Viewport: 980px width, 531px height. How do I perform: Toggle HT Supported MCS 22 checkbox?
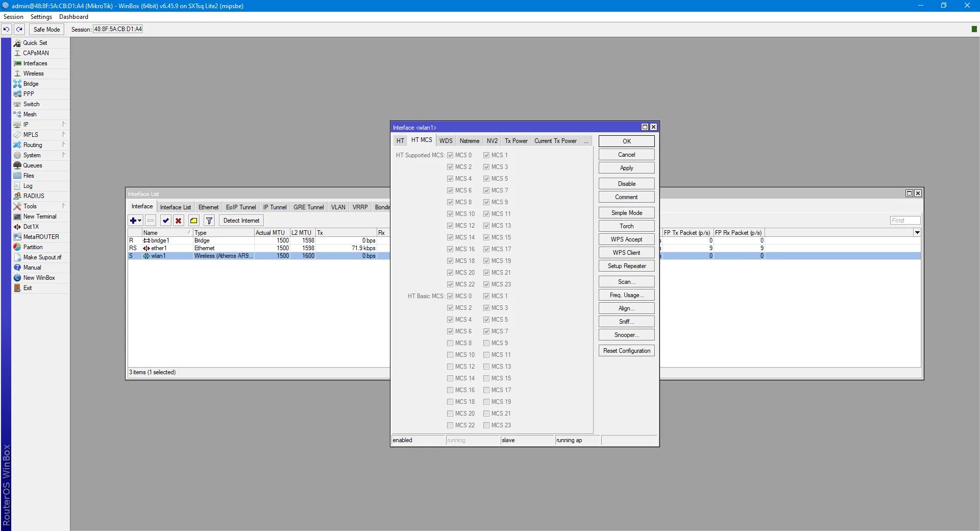pyautogui.click(x=450, y=284)
